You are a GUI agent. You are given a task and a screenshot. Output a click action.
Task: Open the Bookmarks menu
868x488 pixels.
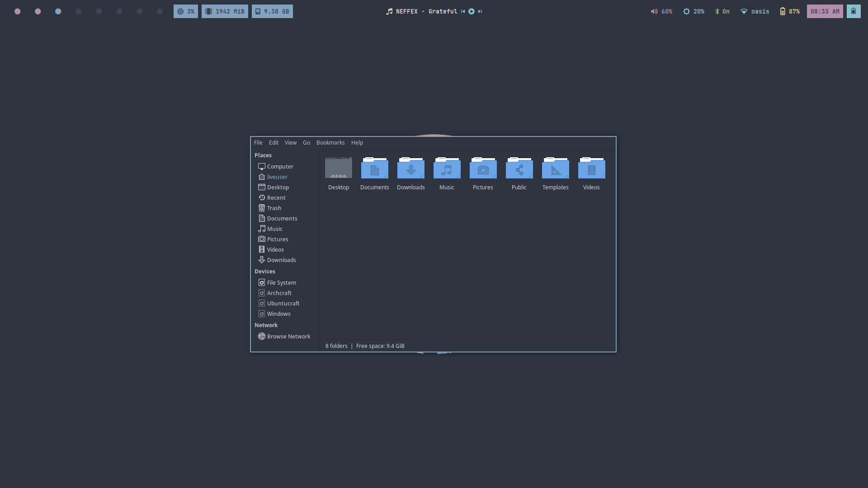pos(330,143)
